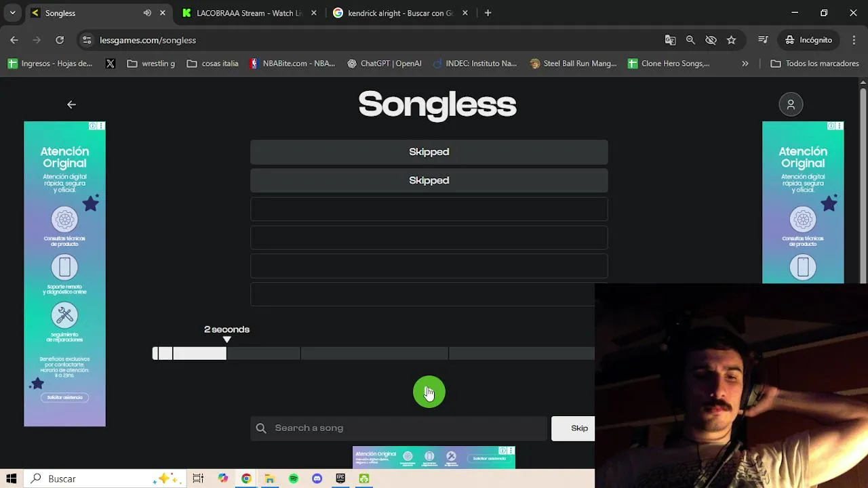Image resolution: width=868 pixels, height=488 pixels.
Task: Click the first Skipped guess row
Action: click(429, 152)
